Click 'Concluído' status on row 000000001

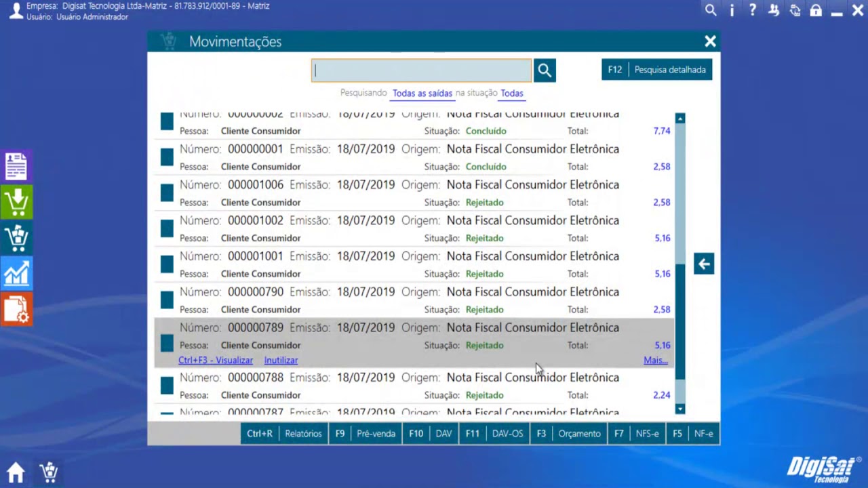(x=486, y=167)
